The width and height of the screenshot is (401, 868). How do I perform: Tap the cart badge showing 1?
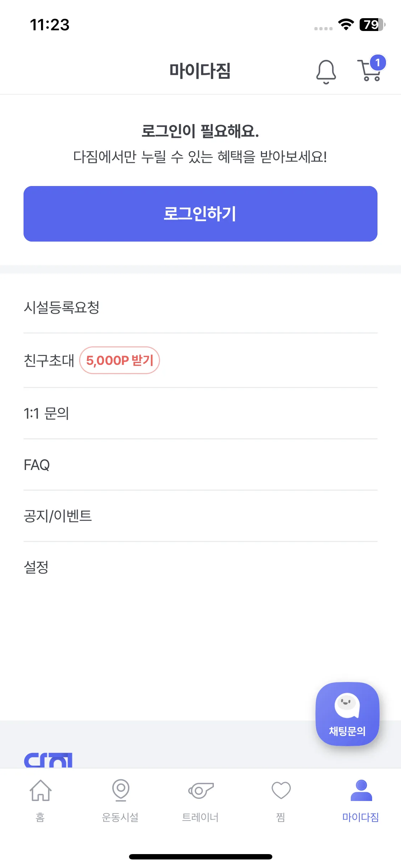pos(377,63)
